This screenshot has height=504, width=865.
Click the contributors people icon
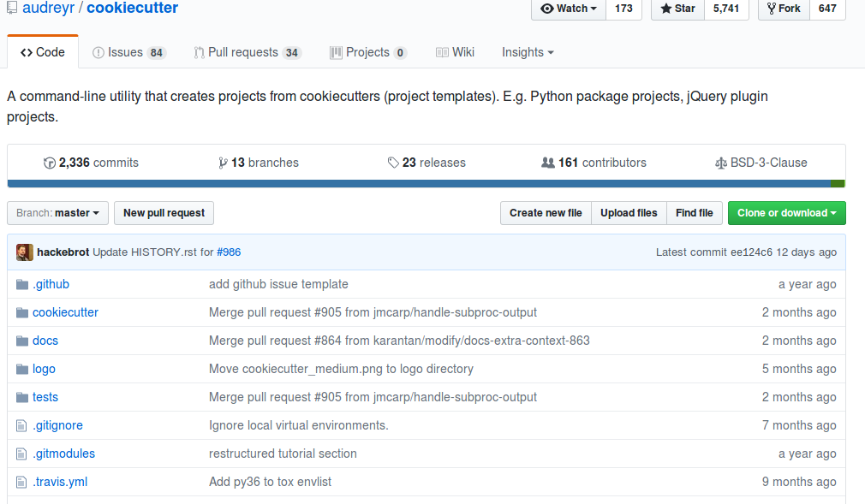point(548,163)
